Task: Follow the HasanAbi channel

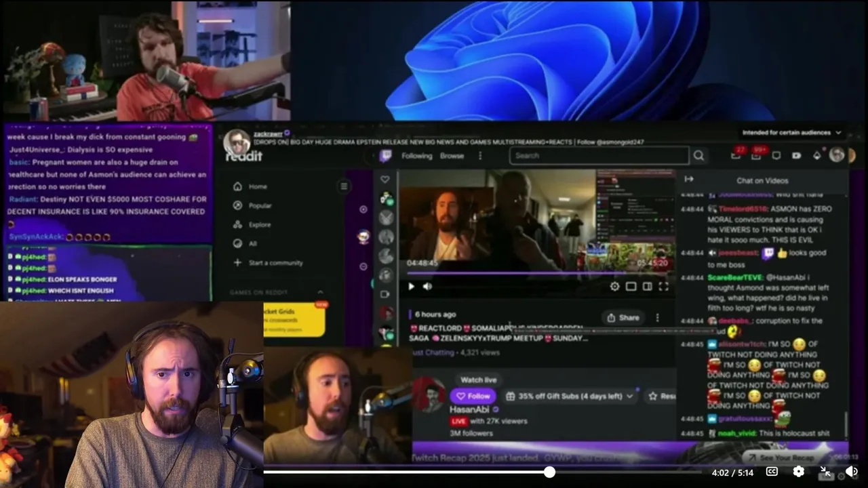Action: click(473, 396)
